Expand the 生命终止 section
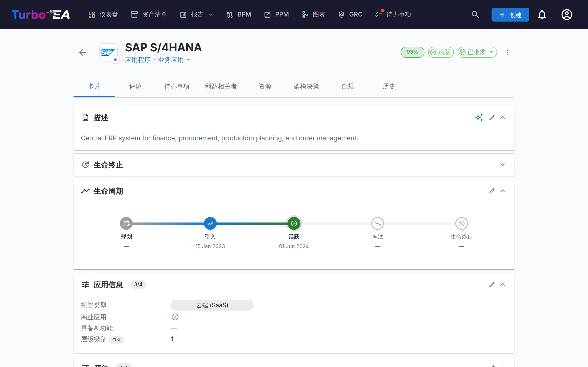Screen dimensions: 588x367 [x=503, y=165]
